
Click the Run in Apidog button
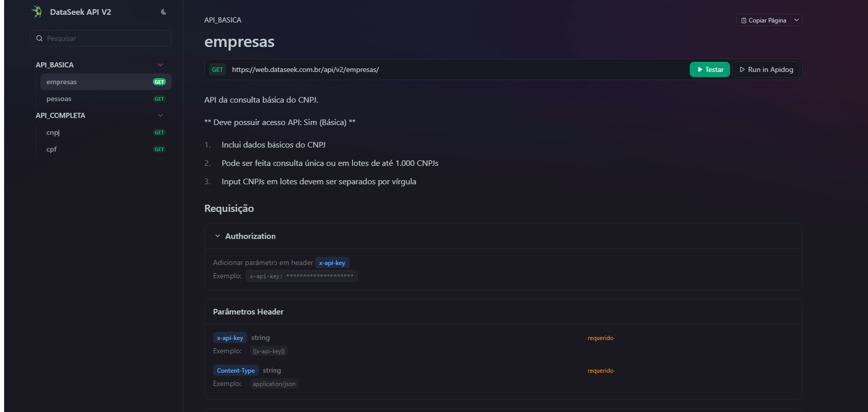tap(766, 69)
